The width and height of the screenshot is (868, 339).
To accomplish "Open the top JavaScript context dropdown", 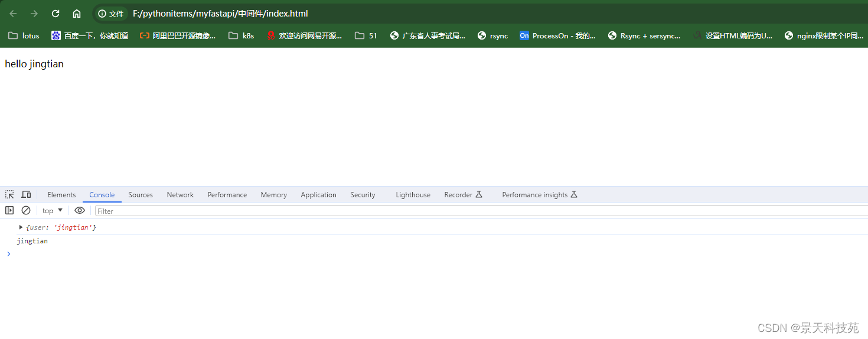I will pyautogui.click(x=53, y=211).
